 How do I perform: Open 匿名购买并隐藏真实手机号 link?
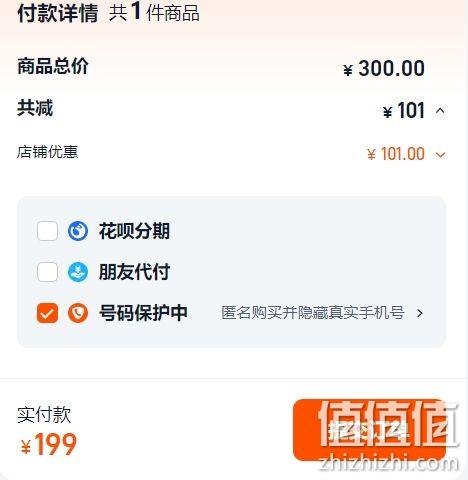coord(313,313)
